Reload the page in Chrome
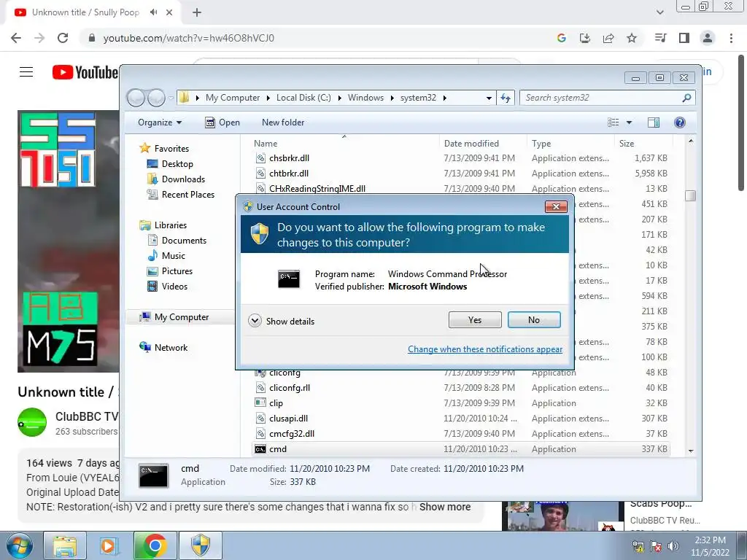Image resolution: width=747 pixels, height=560 pixels. pos(63,38)
